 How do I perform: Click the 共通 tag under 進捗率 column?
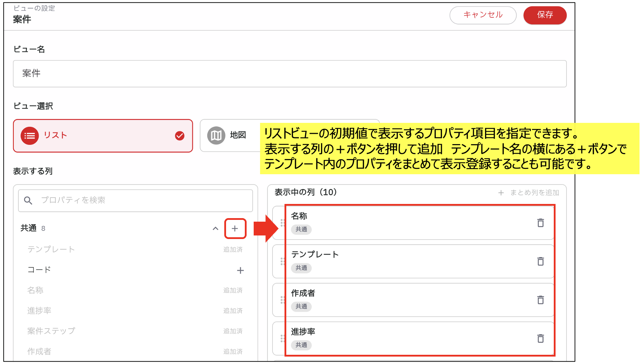[302, 345]
